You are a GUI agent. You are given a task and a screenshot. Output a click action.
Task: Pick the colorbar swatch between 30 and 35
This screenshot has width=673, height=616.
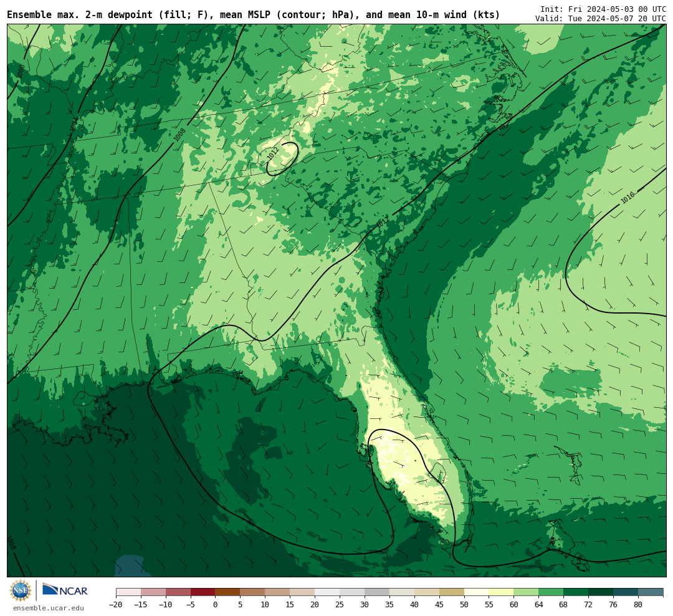(x=377, y=592)
